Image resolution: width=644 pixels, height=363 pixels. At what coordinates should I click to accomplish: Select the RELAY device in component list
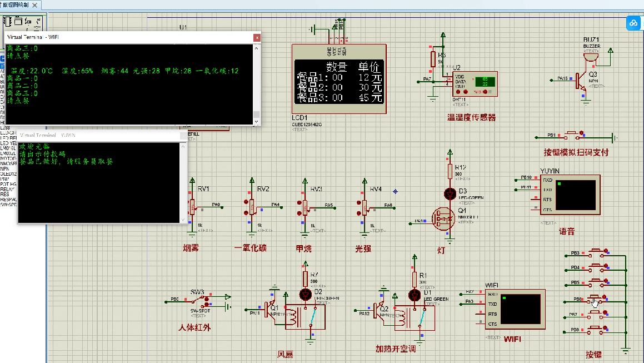[x=7, y=190]
